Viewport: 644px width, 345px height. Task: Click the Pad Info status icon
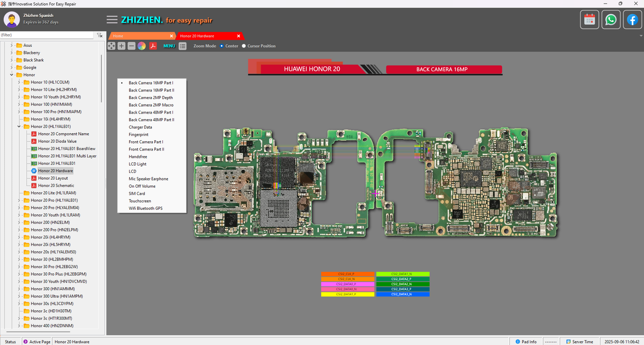click(x=517, y=341)
